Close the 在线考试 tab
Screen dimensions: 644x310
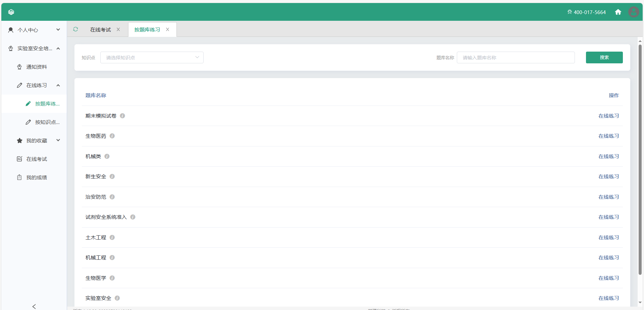tap(118, 29)
